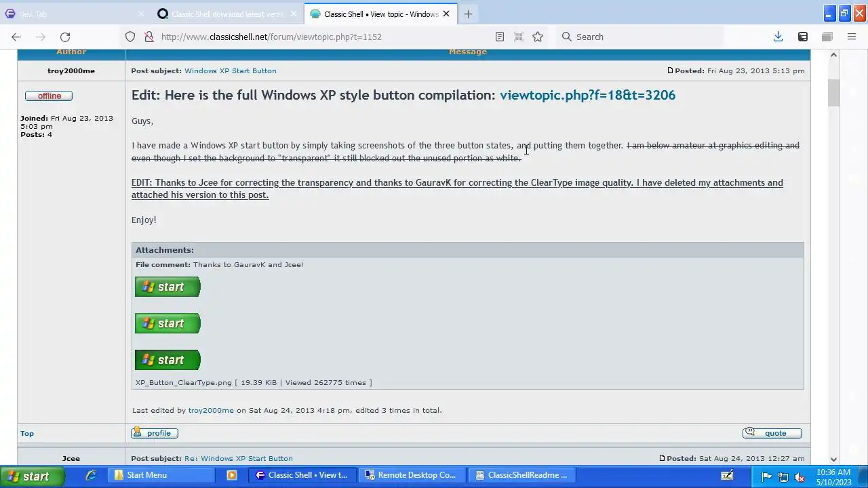
Task: Open troy2000me link in Last edited line
Action: click(211, 410)
